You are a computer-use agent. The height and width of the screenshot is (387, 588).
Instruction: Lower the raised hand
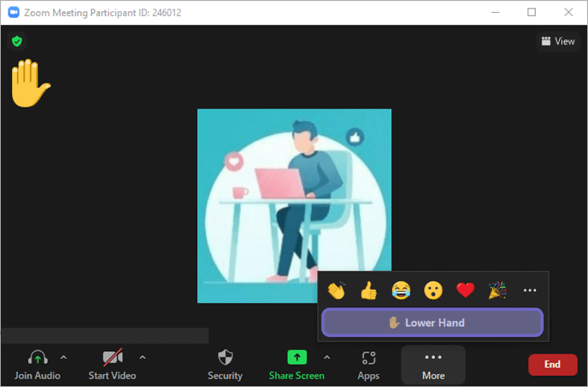point(432,322)
